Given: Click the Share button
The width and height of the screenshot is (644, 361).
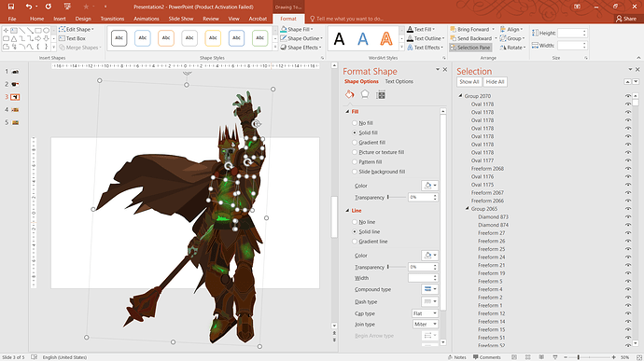Looking at the screenshot, I should pyautogui.click(x=626, y=19).
